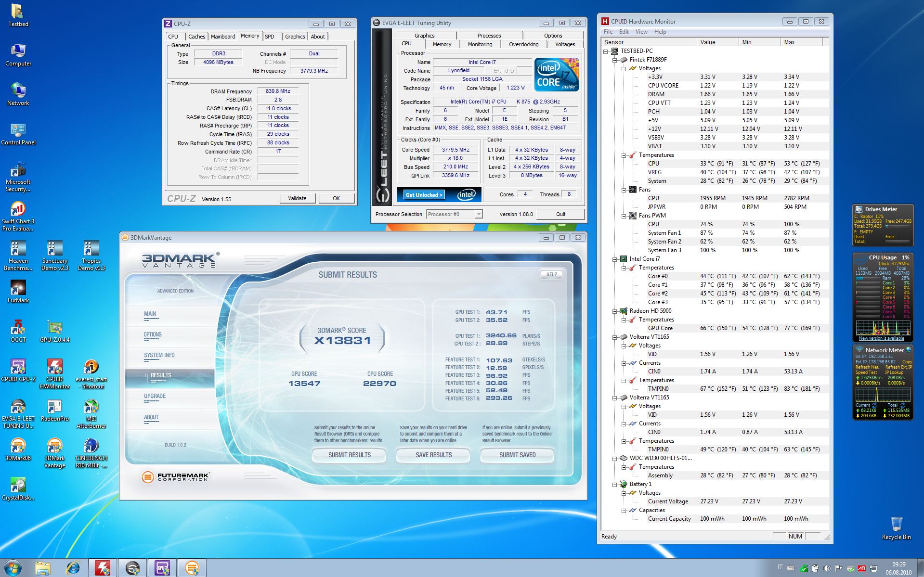Click the Windows Start orb
Screen dimensions: 924x577
pyautogui.click(x=13, y=568)
